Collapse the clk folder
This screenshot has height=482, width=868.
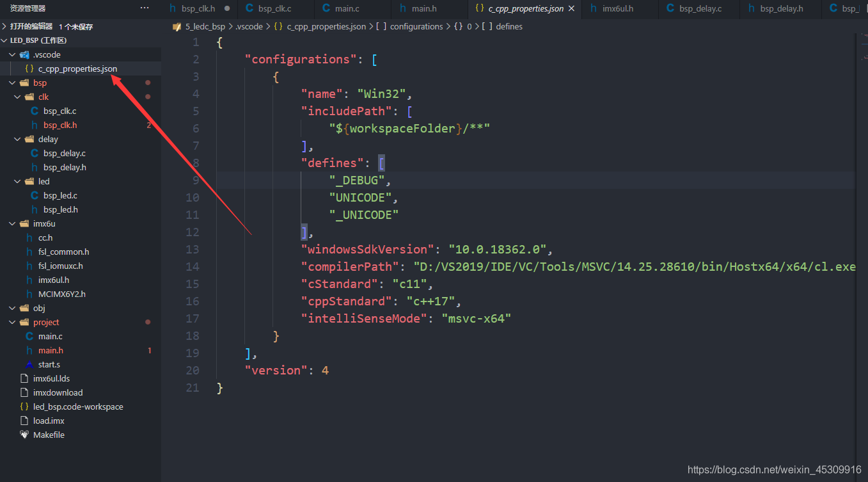17,97
